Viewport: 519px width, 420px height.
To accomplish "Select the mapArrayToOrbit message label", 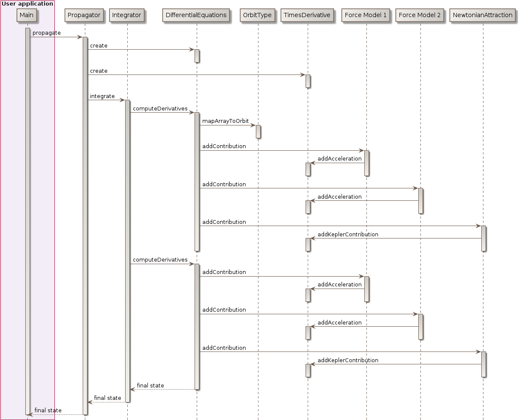I will click(225, 121).
